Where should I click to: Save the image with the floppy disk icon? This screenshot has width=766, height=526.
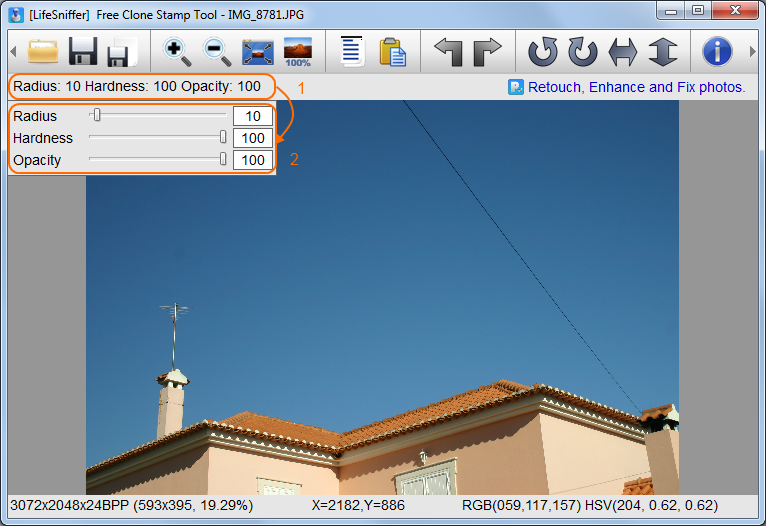(83, 51)
